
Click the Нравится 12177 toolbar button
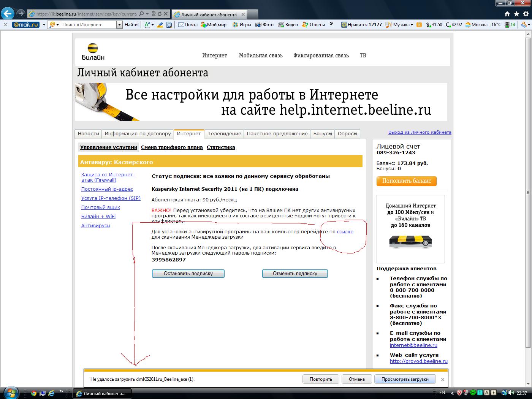[x=361, y=25]
